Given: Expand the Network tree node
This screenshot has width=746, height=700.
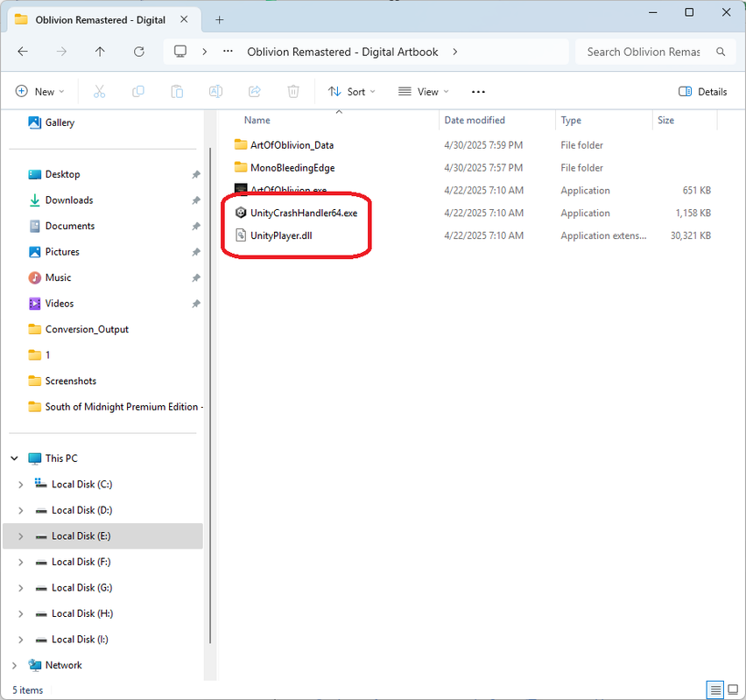Looking at the screenshot, I should (14, 665).
